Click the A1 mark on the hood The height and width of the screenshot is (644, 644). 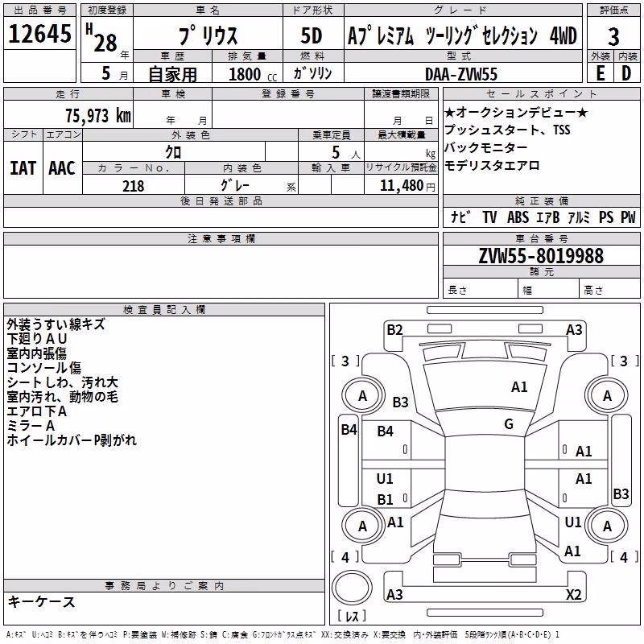[x=519, y=387]
